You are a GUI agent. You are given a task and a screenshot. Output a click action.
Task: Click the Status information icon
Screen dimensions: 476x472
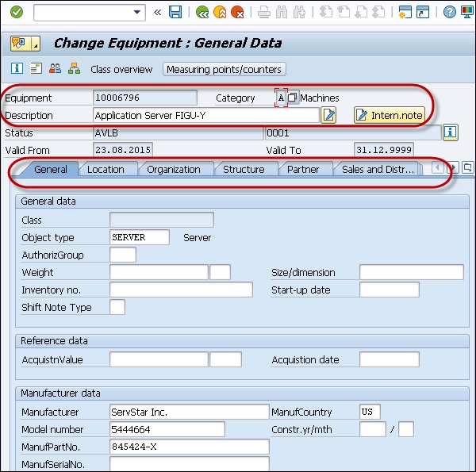click(x=450, y=132)
